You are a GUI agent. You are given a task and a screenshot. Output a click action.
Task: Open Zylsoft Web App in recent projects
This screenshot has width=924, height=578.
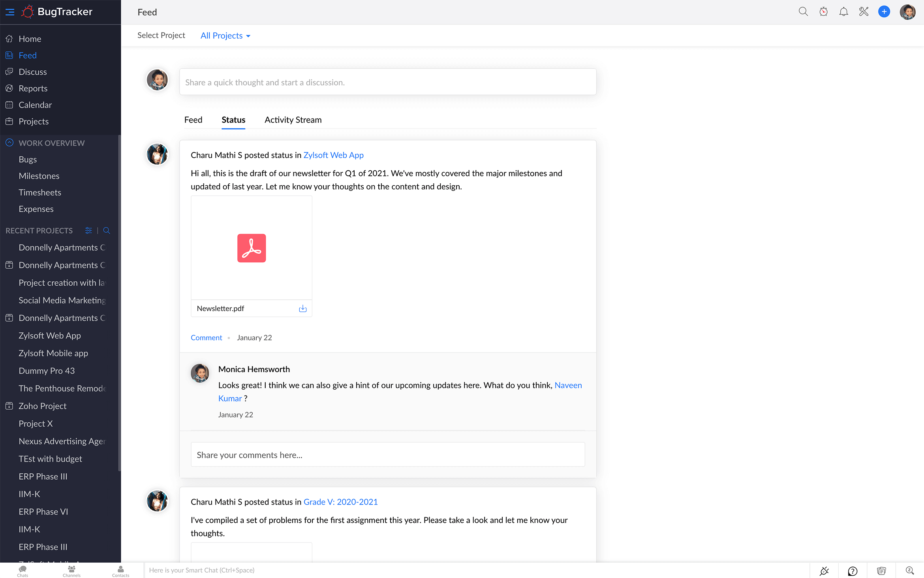point(50,336)
